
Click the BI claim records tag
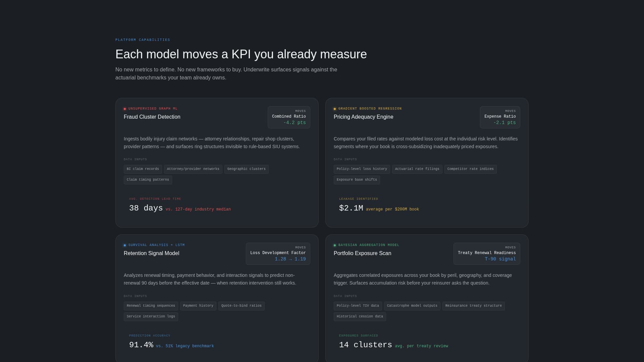point(143,169)
